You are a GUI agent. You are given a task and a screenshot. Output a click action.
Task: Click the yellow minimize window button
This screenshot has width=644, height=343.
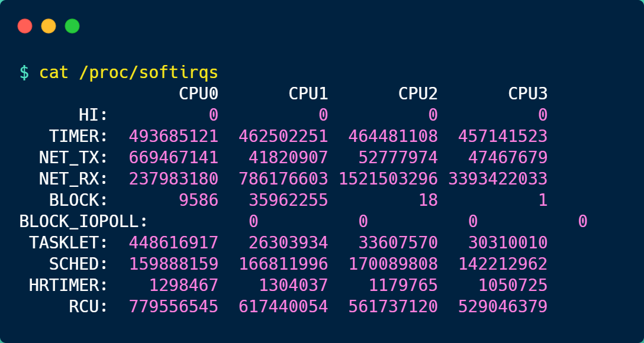click(x=49, y=26)
